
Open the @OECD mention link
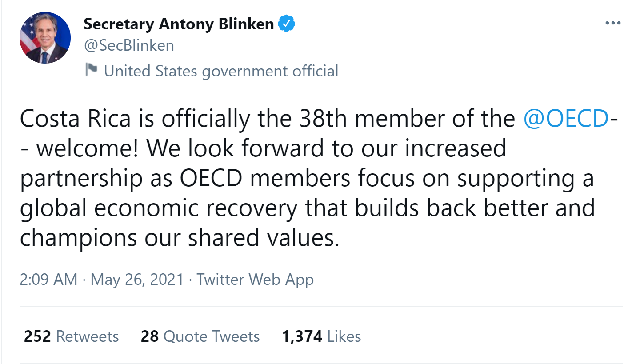point(565,118)
